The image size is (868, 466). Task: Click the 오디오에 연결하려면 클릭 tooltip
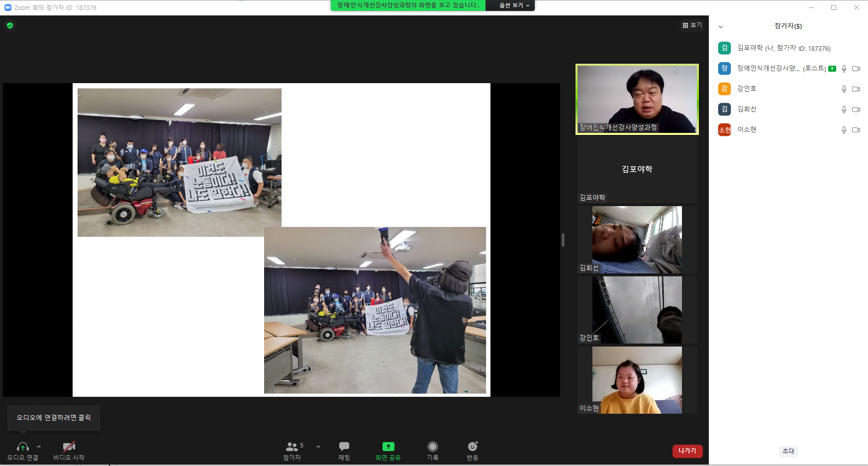[54, 418]
